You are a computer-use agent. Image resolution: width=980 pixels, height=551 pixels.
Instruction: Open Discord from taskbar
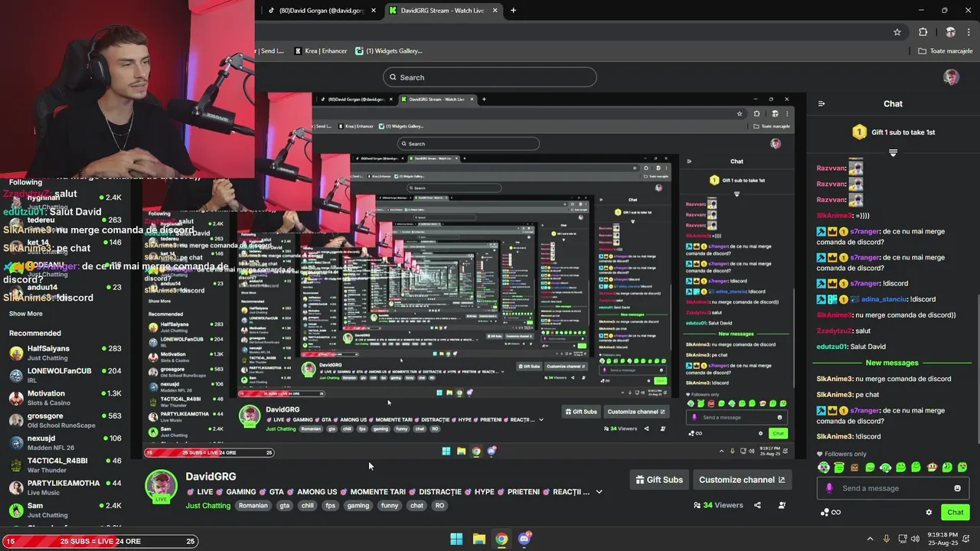point(524,539)
